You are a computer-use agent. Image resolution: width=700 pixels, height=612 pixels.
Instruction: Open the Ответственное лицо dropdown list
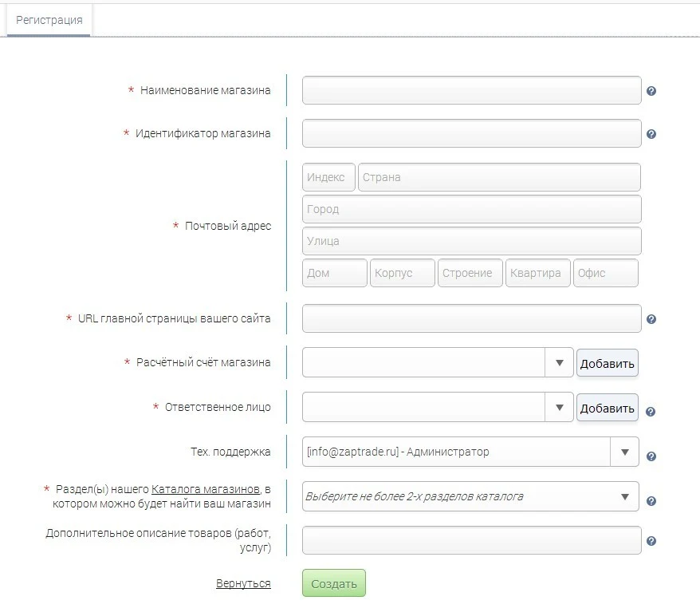tap(559, 407)
